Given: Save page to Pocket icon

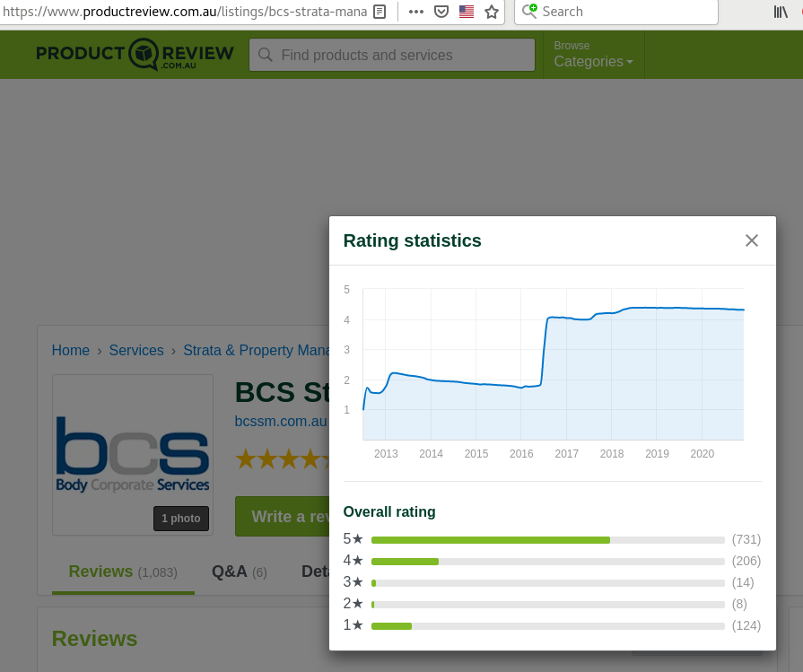Looking at the screenshot, I should pyautogui.click(x=441, y=12).
